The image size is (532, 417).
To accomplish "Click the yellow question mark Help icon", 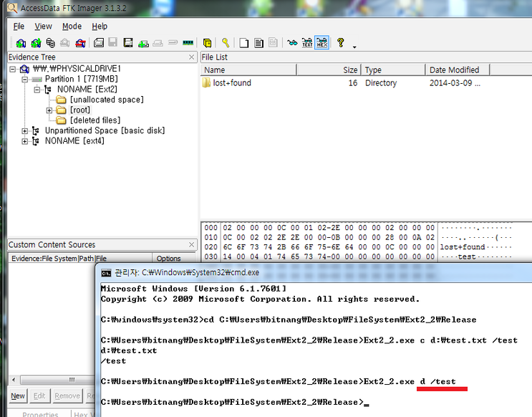I will pos(341,43).
